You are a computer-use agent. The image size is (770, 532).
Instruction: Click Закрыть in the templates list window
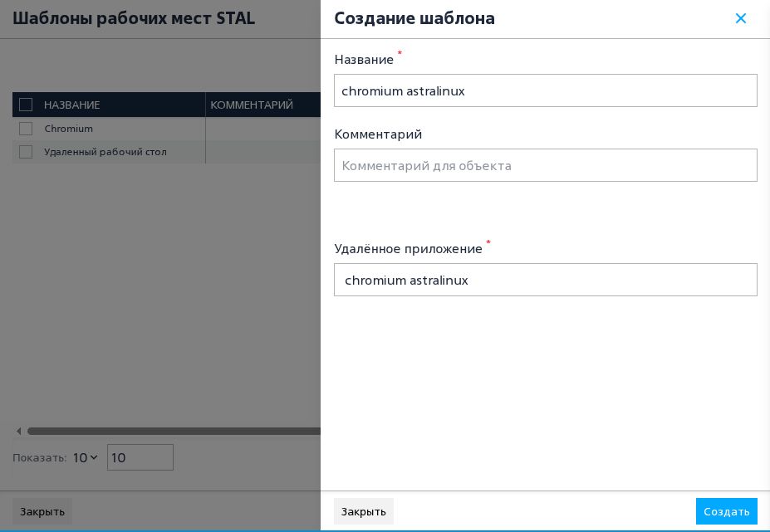42,511
